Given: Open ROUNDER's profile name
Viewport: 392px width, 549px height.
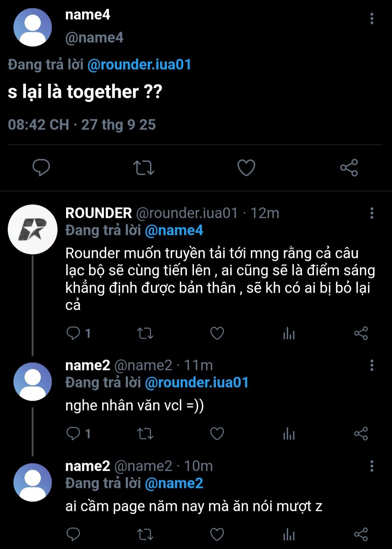Looking at the screenshot, I should [x=98, y=213].
